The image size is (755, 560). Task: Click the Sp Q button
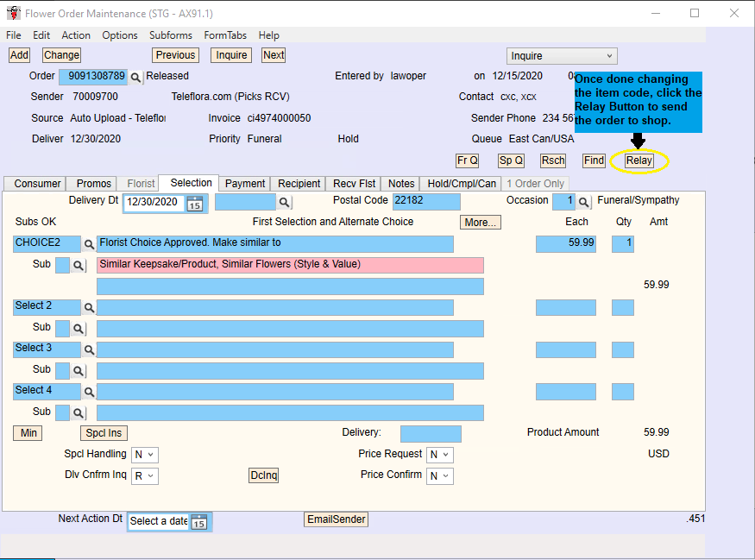coord(511,160)
